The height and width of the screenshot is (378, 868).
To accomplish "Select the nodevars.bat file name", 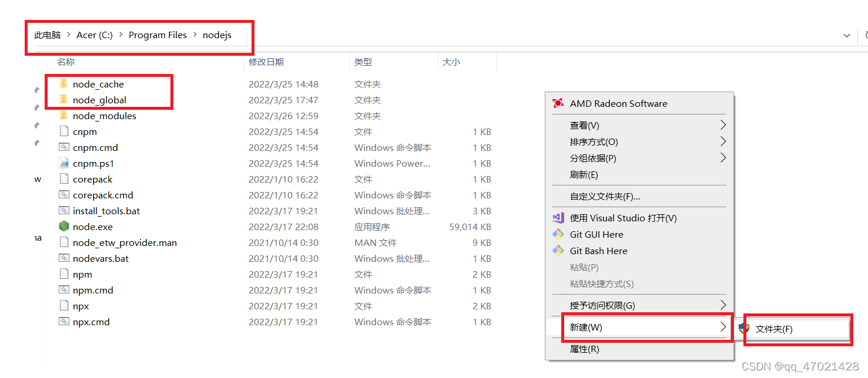I will (x=100, y=258).
